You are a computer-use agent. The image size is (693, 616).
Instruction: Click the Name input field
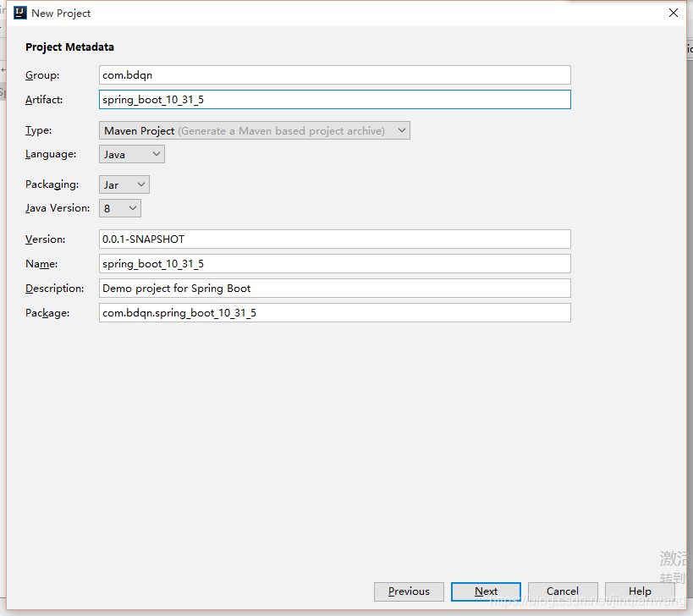[x=334, y=264]
